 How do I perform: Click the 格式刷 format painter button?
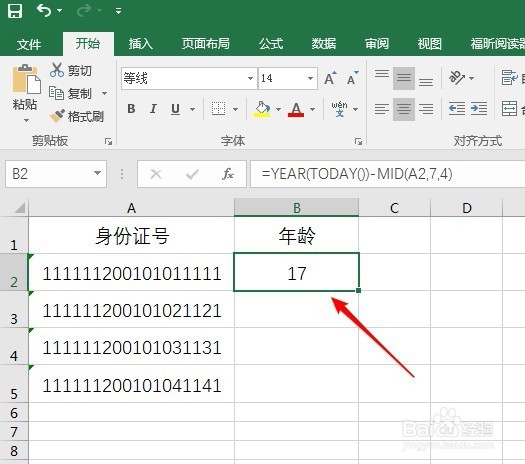point(77,116)
